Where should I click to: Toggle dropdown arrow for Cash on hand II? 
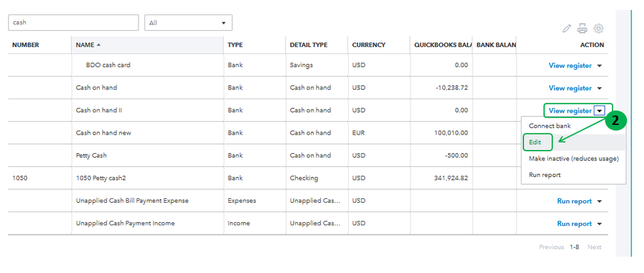point(600,111)
